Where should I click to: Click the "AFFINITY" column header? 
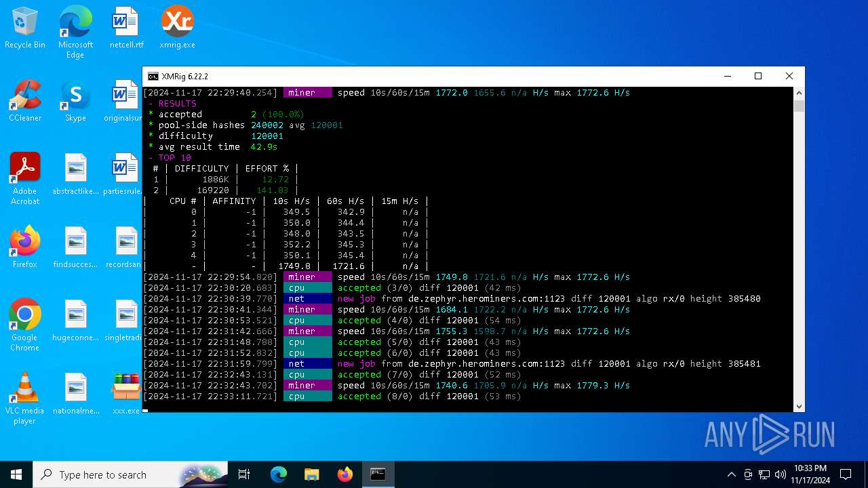[x=234, y=201]
